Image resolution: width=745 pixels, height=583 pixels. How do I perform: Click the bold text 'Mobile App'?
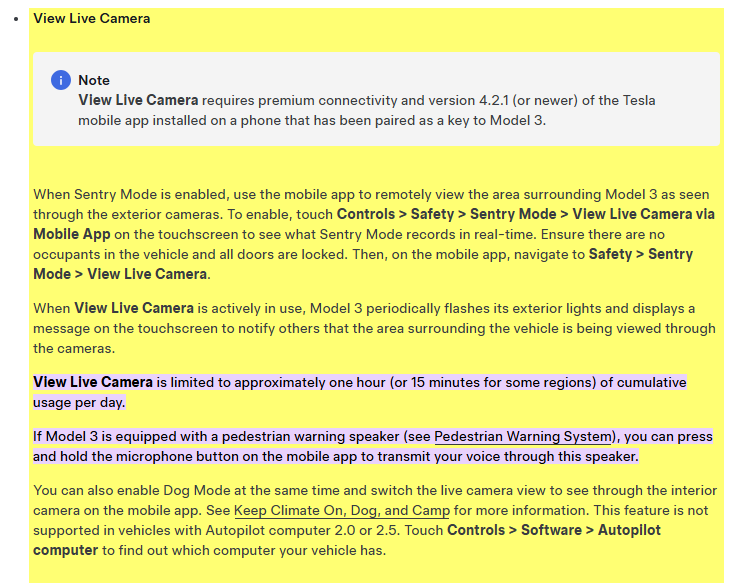tap(72, 234)
